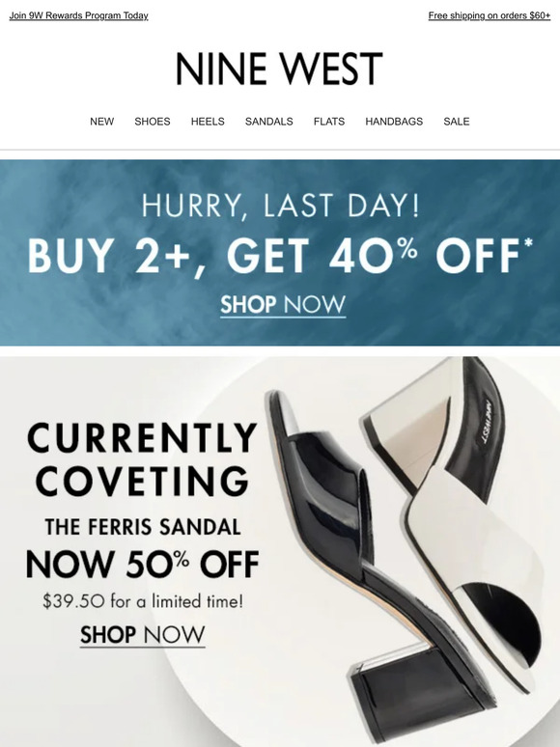Open the FLATS category
The width and height of the screenshot is (560, 747).
point(329,122)
